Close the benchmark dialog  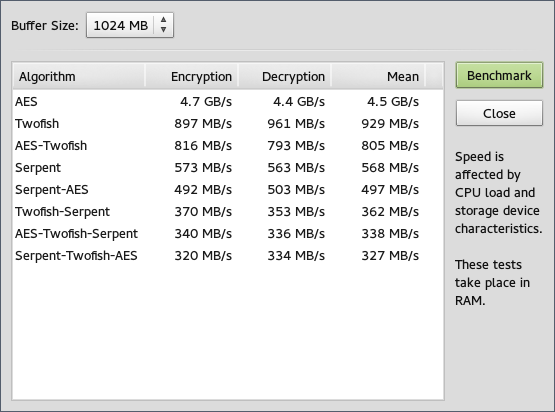click(x=499, y=113)
